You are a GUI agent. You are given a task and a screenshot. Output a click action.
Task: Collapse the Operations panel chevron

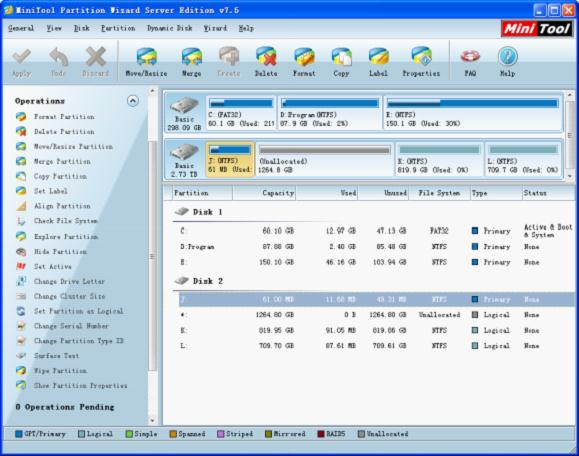[133, 101]
